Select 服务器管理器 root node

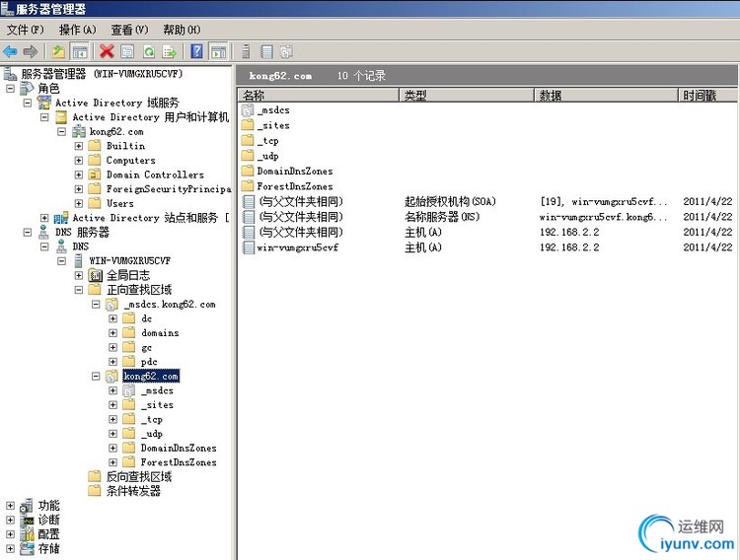pyautogui.click(x=102, y=74)
